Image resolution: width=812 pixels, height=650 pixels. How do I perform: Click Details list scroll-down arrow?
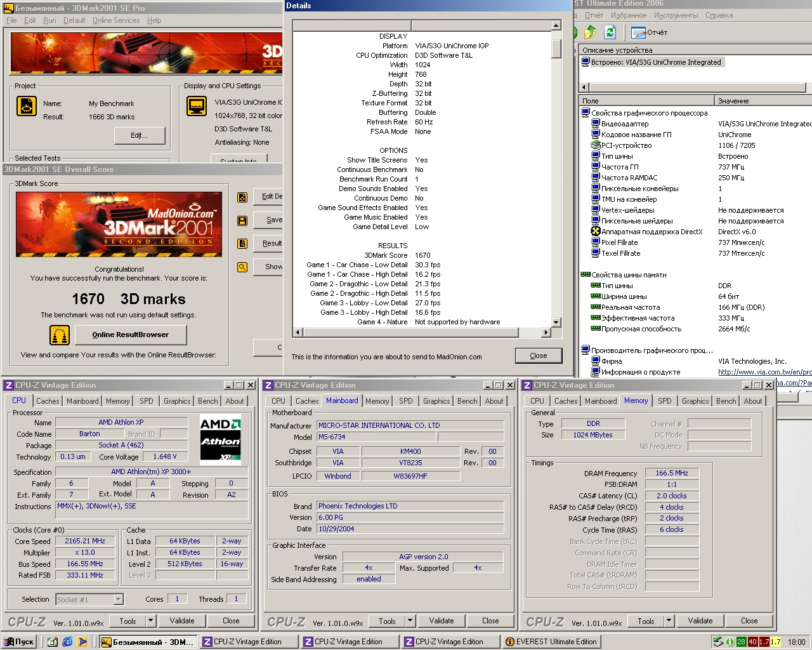tap(556, 322)
